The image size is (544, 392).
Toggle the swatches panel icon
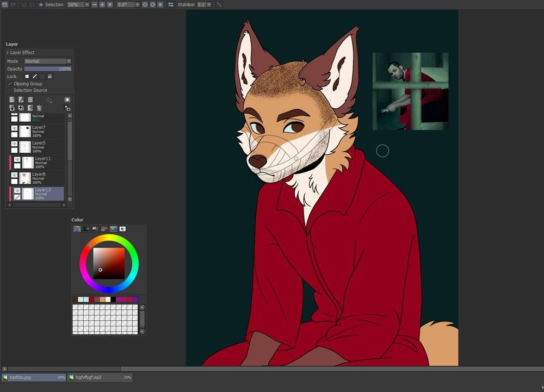coord(114,229)
